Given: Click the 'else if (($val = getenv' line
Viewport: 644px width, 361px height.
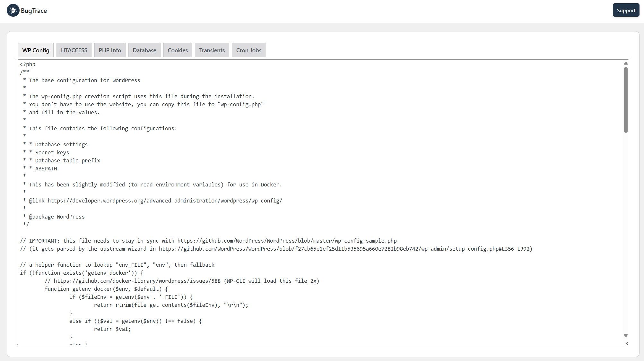Looking at the screenshot, I should click(x=135, y=321).
